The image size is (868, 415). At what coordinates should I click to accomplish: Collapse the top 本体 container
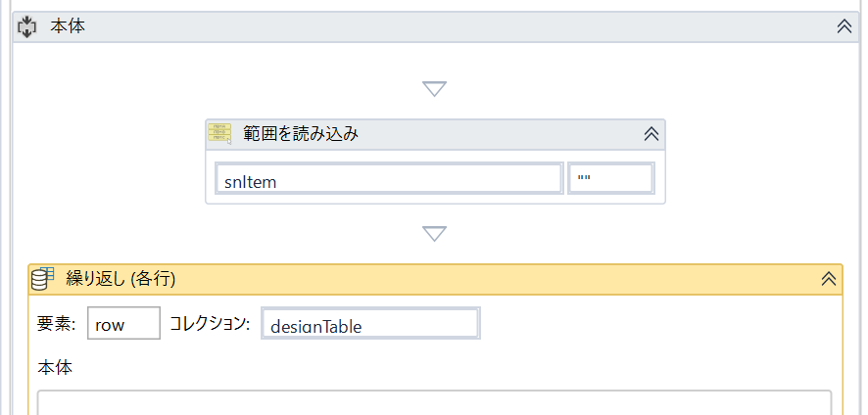coord(844,26)
